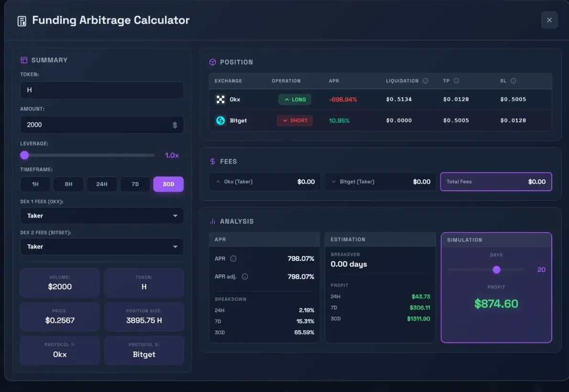Screen dimensions: 569x392
Task: Click the simulation days value 20
Action: coord(541,270)
